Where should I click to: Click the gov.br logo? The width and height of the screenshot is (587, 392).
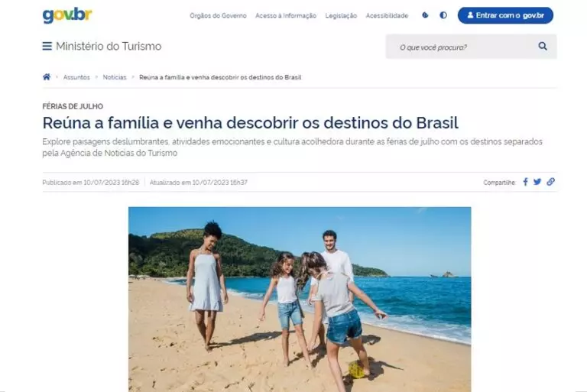pyautogui.click(x=67, y=15)
